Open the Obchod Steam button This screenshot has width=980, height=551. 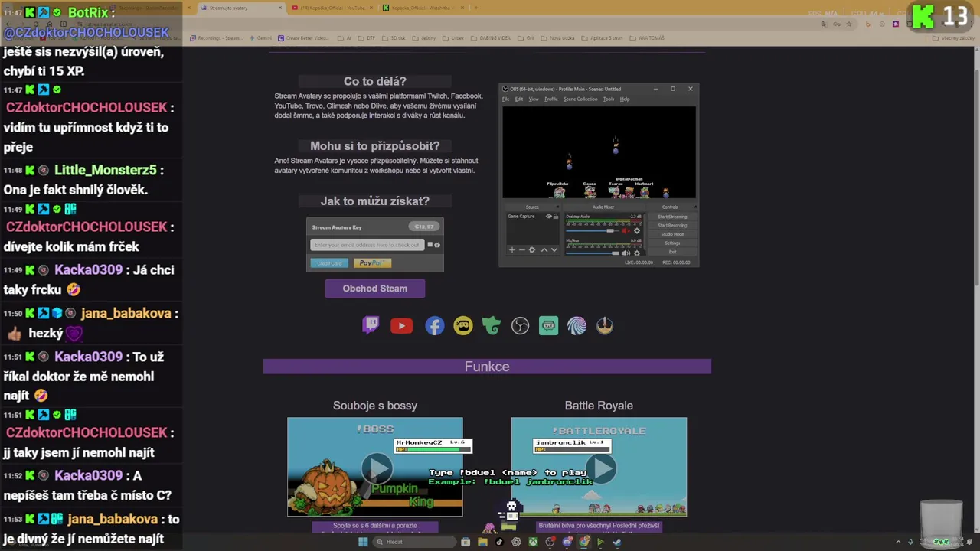[375, 289]
